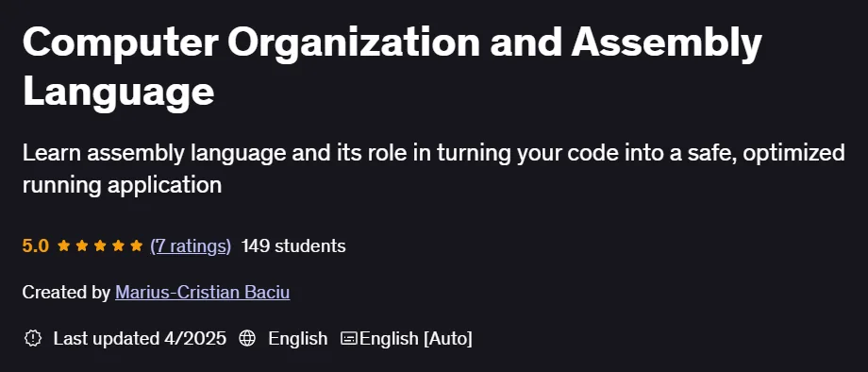
Task: Click the second orange rating star
Action: pos(82,245)
